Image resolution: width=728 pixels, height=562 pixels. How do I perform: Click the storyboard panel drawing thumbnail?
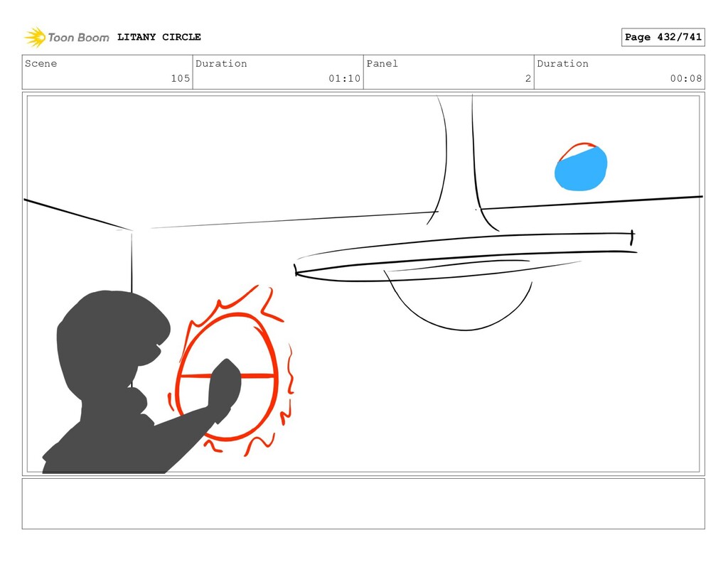pyautogui.click(x=363, y=284)
